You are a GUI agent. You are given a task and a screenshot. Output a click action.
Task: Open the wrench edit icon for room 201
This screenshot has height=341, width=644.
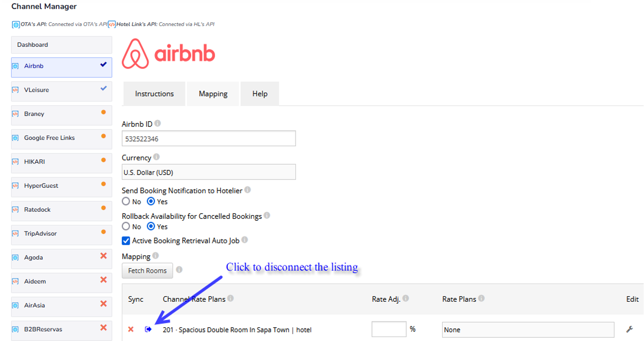tap(629, 329)
